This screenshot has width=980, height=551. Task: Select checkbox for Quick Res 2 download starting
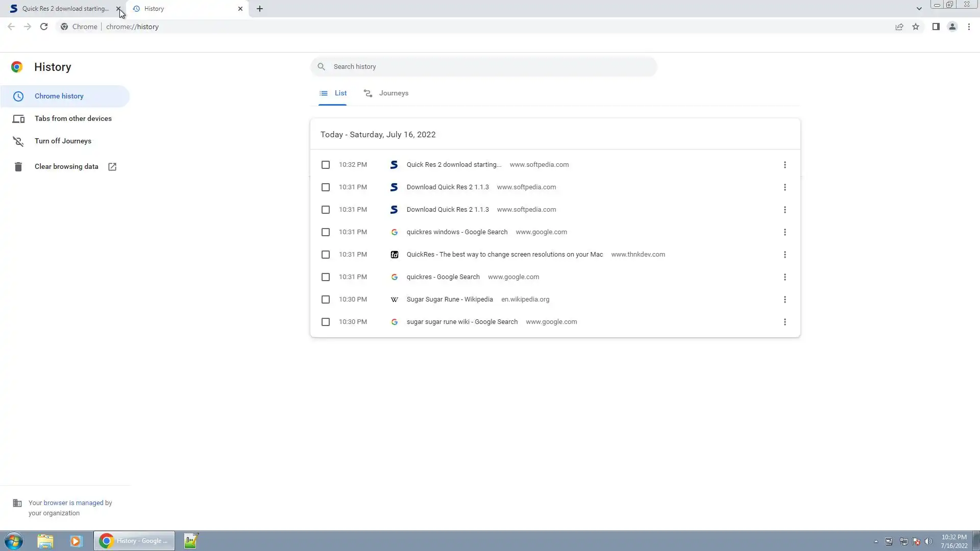tap(326, 165)
